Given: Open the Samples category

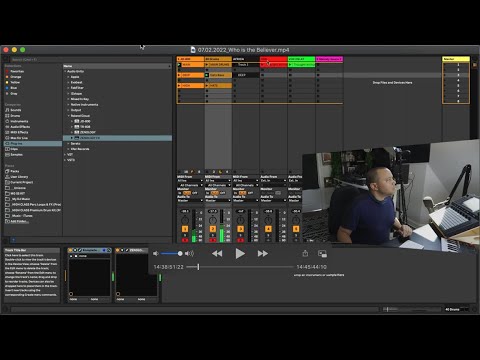Looking at the screenshot, I should pos(15,155).
